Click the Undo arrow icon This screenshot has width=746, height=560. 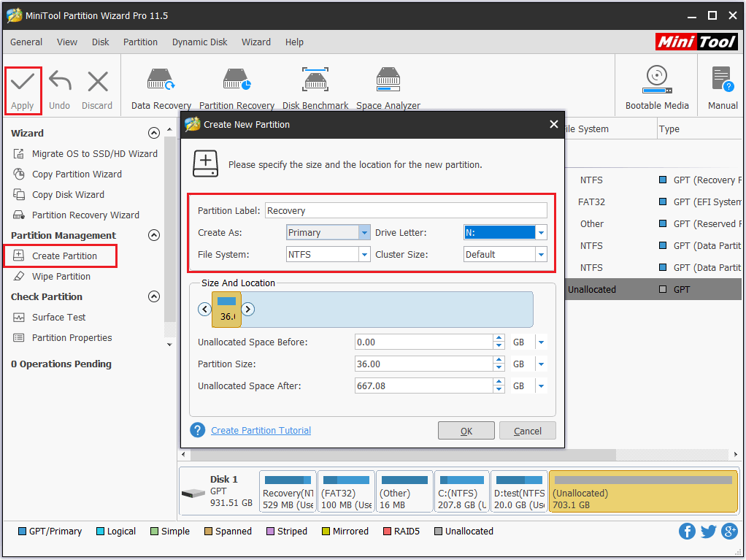[x=60, y=82]
